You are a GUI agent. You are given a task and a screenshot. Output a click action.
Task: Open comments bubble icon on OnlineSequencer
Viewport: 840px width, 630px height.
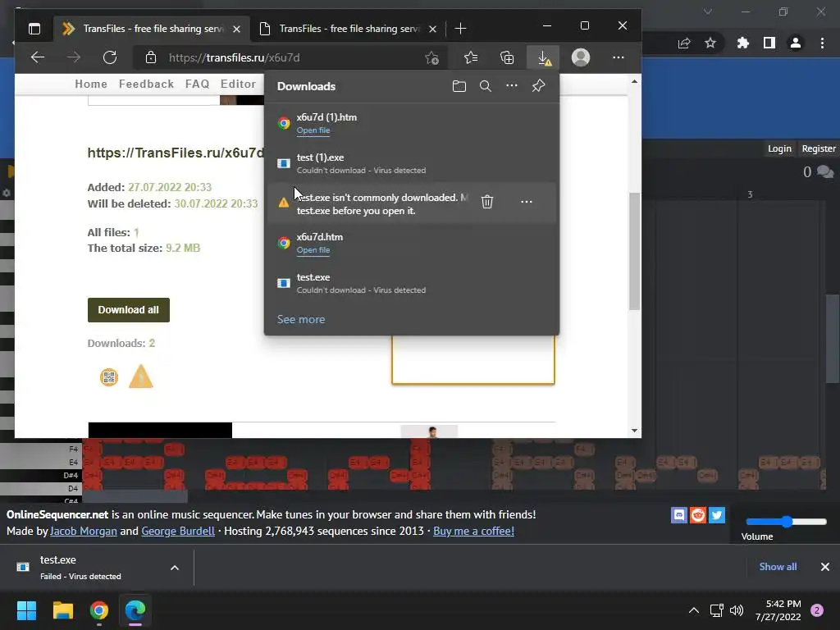click(825, 172)
